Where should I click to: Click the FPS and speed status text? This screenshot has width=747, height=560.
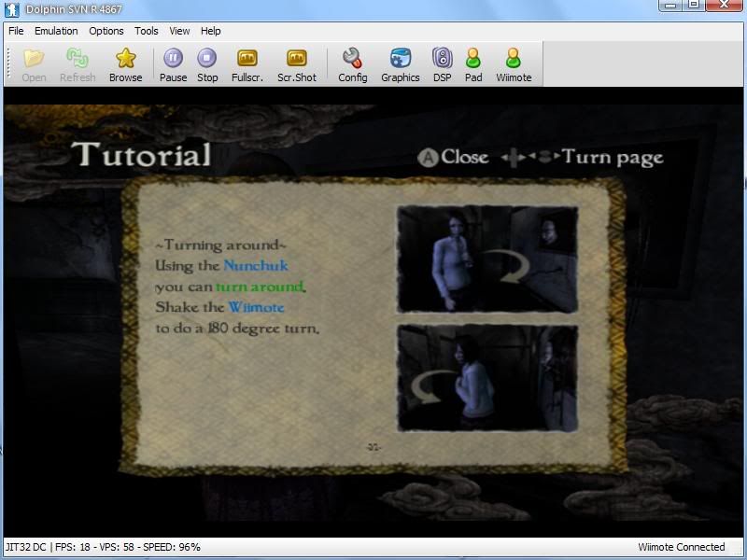(103, 547)
